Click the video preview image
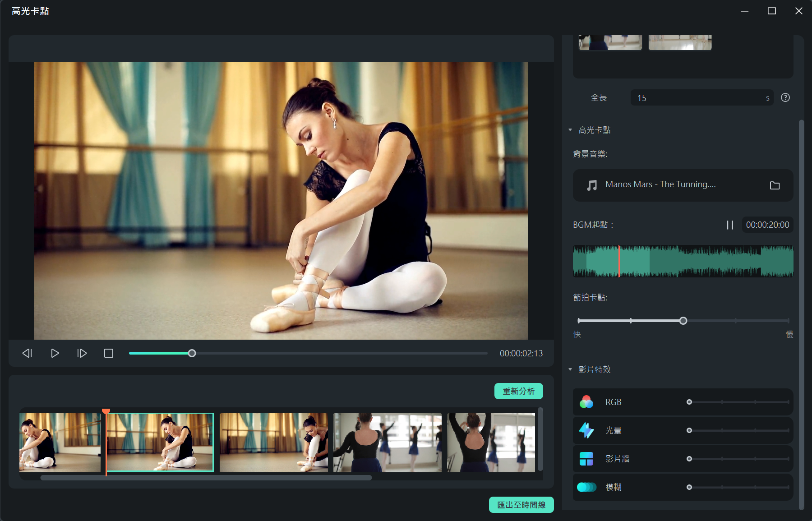 281,201
